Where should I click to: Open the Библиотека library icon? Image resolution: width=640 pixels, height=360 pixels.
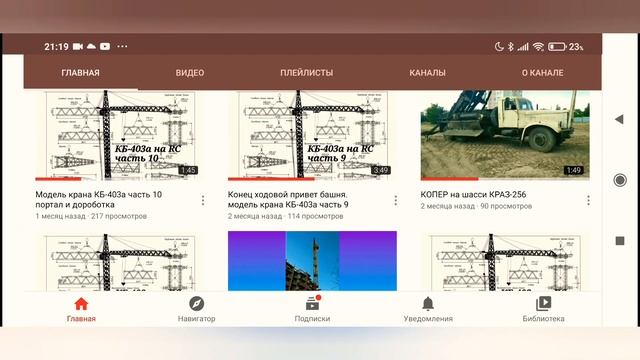pos(543,304)
